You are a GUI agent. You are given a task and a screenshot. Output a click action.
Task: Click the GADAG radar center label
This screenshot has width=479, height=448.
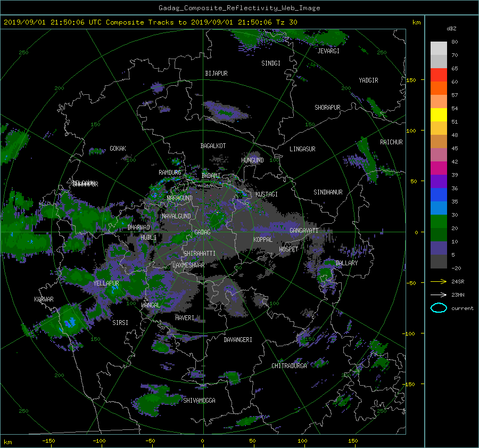202,232
